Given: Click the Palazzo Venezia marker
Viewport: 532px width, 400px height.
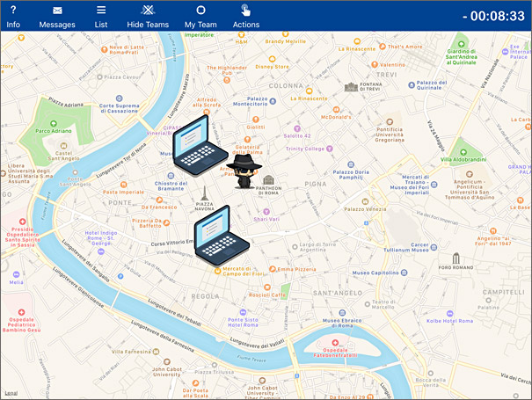Looking at the screenshot, I should 365,201.
